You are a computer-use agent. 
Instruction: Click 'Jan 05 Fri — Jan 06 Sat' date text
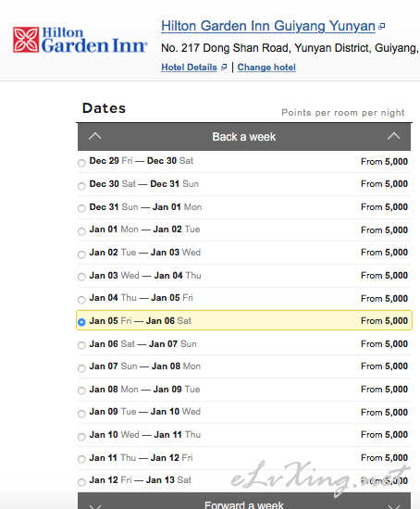141,321
